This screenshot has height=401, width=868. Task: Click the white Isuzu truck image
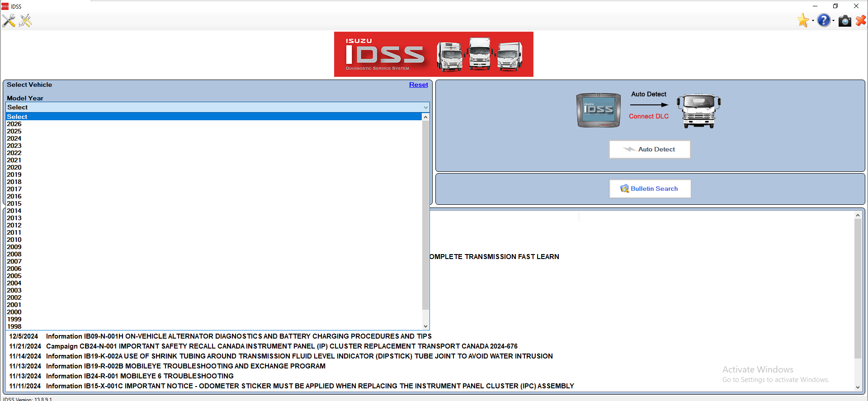pyautogui.click(x=698, y=111)
